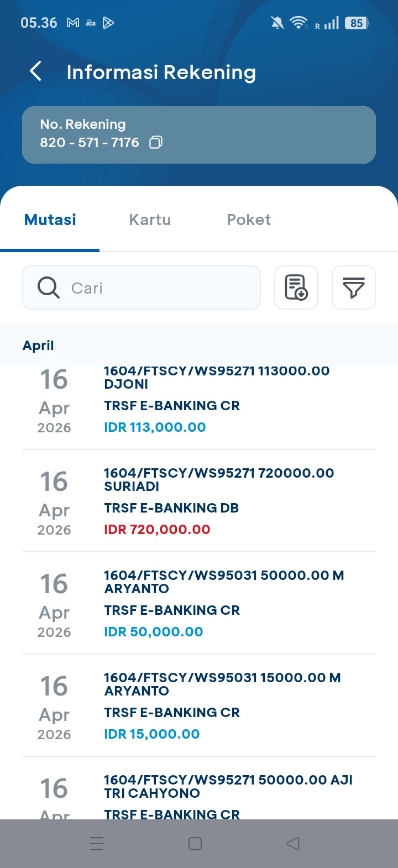Screen dimensions: 398x868
Task: Open DJONI IDR 113,000.00 credit transaction
Action: (x=199, y=406)
